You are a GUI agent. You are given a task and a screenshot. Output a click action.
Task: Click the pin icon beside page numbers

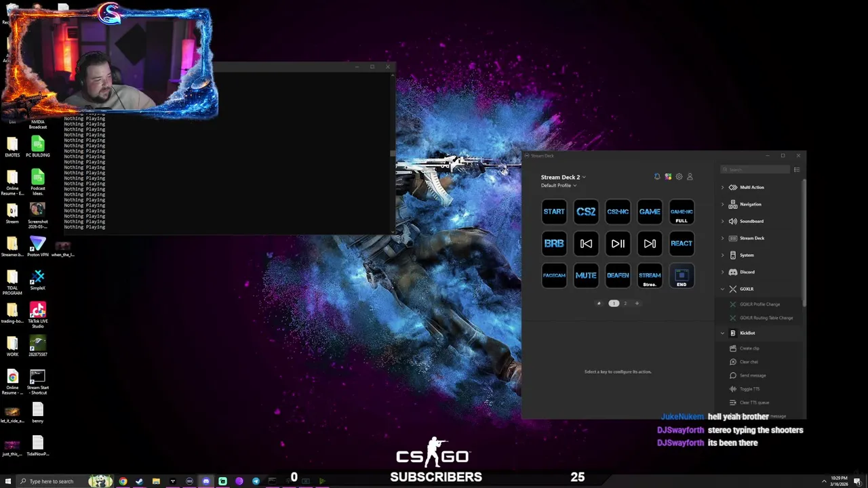pos(599,303)
